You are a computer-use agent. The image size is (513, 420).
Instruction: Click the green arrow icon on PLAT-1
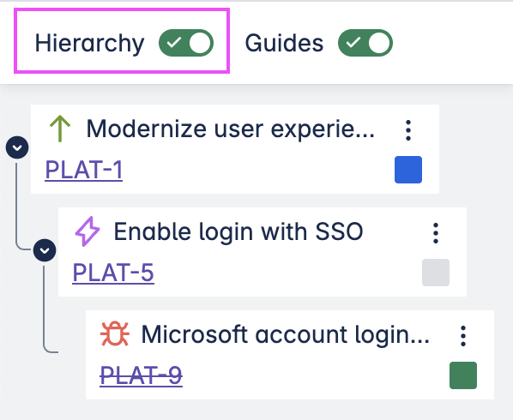pos(60,129)
